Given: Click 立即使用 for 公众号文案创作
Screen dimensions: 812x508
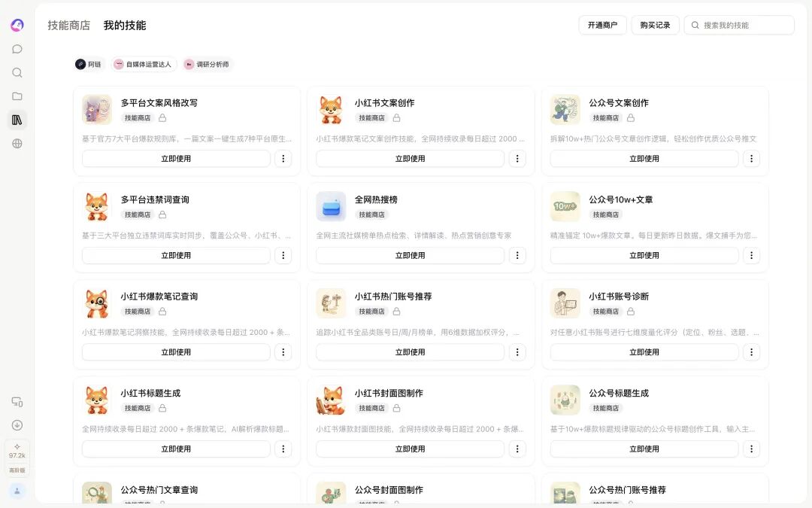Looking at the screenshot, I should click(644, 159).
